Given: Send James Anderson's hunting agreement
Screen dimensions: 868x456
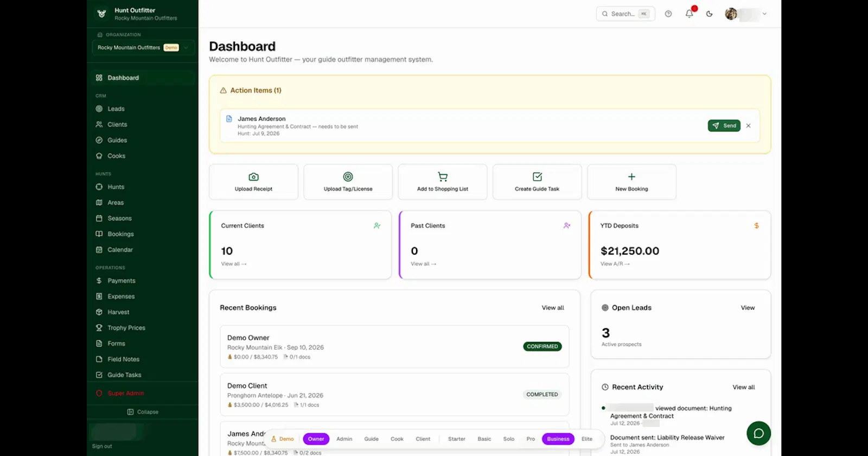Looking at the screenshot, I should pos(724,125).
